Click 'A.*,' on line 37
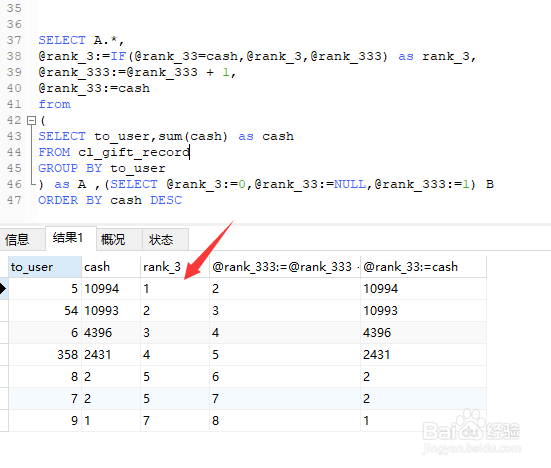 pos(109,40)
